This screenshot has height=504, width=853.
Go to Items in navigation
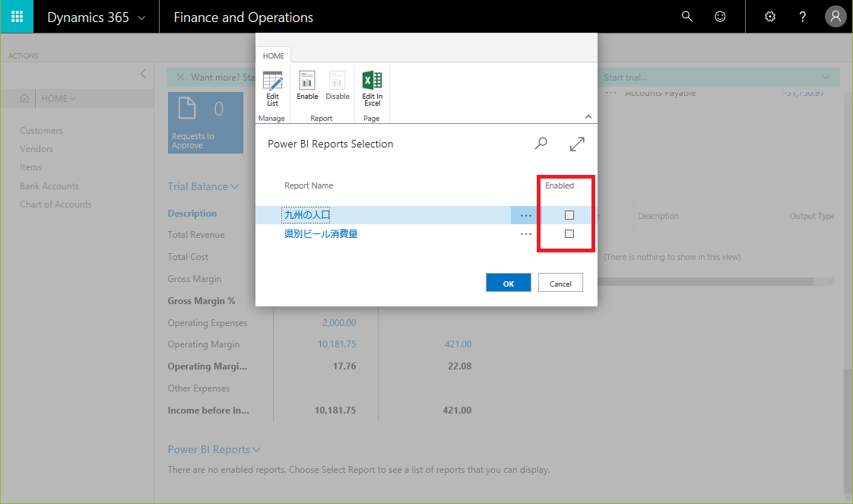(30, 167)
